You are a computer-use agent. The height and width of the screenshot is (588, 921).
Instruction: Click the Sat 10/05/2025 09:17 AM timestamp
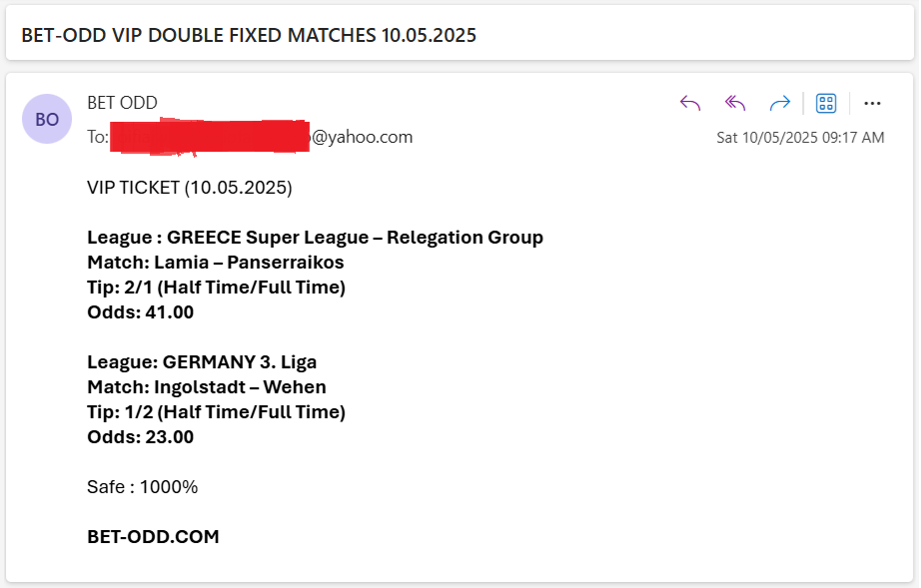click(x=800, y=138)
